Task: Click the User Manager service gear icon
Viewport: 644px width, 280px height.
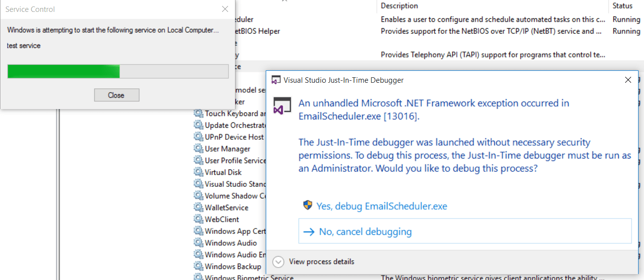Action: click(x=199, y=149)
